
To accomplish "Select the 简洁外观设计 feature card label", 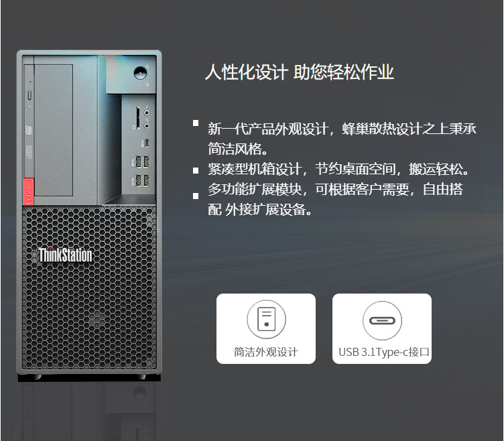I will [x=266, y=352].
